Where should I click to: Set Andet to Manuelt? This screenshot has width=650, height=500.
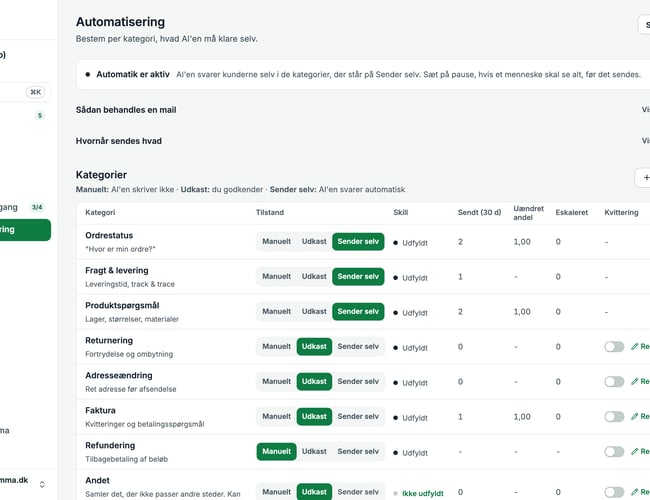coord(276,492)
